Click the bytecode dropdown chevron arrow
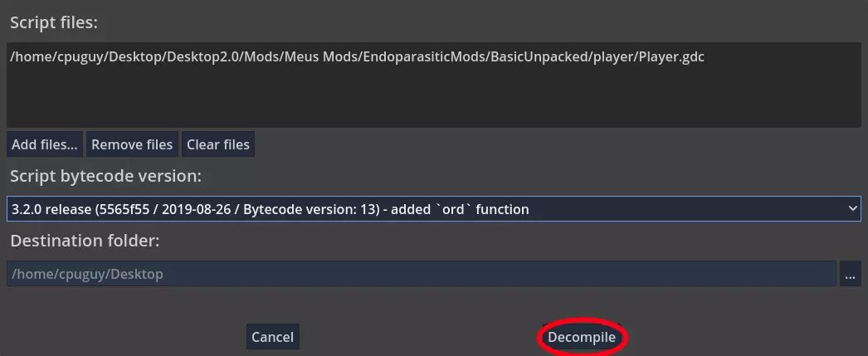The image size is (868, 356). click(x=853, y=209)
